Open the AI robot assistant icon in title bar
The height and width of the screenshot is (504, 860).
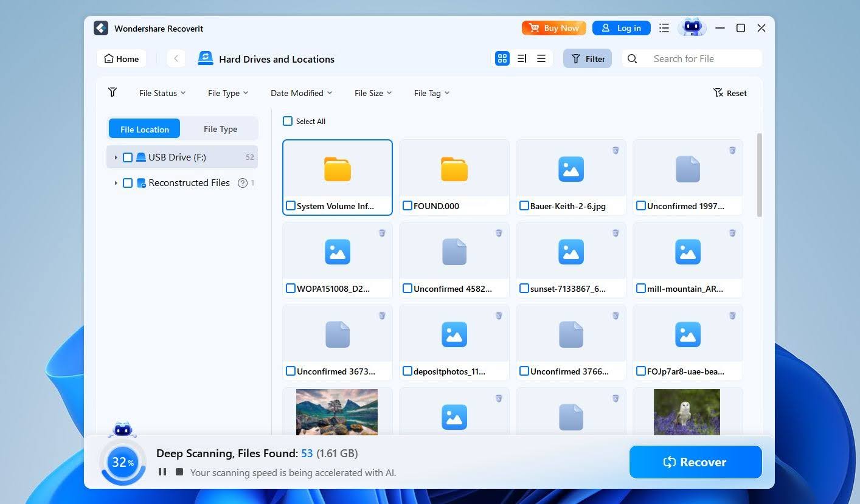[x=692, y=27]
